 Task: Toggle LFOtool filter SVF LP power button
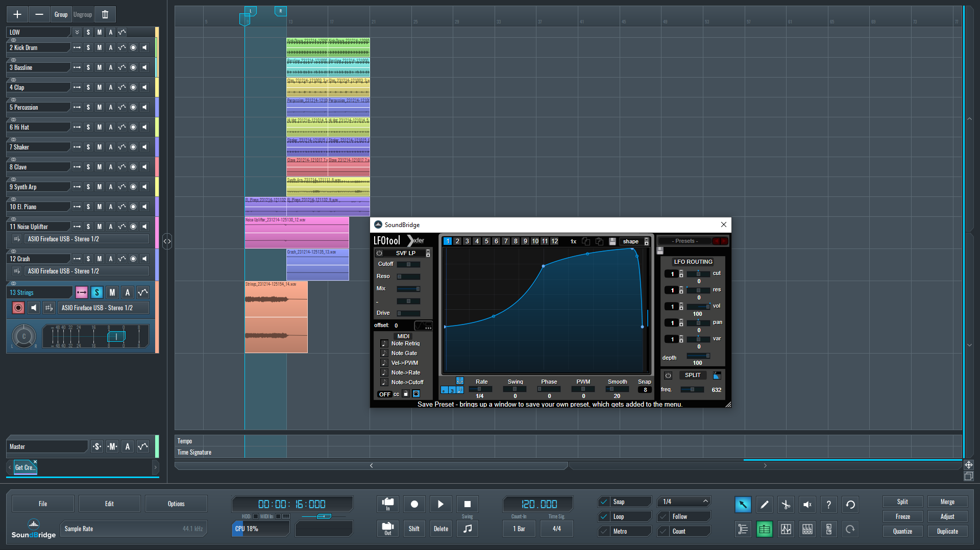click(x=379, y=253)
